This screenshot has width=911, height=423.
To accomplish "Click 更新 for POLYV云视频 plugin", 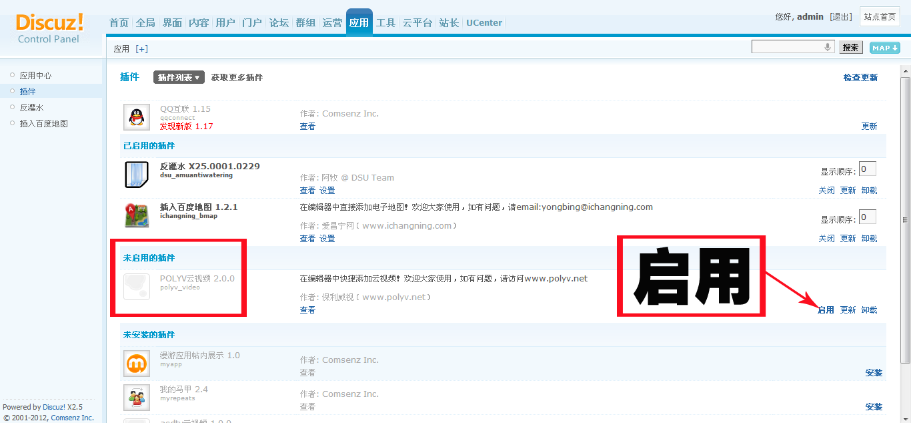I will 848,310.
